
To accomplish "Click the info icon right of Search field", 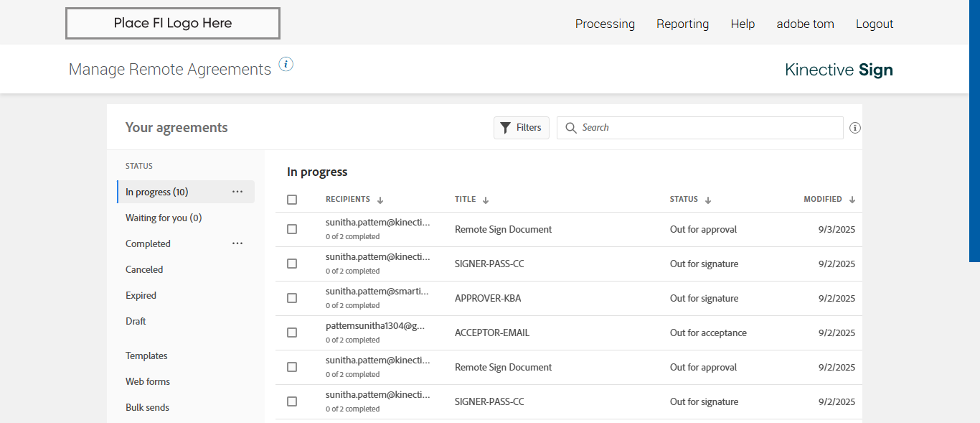I will click(854, 128).
